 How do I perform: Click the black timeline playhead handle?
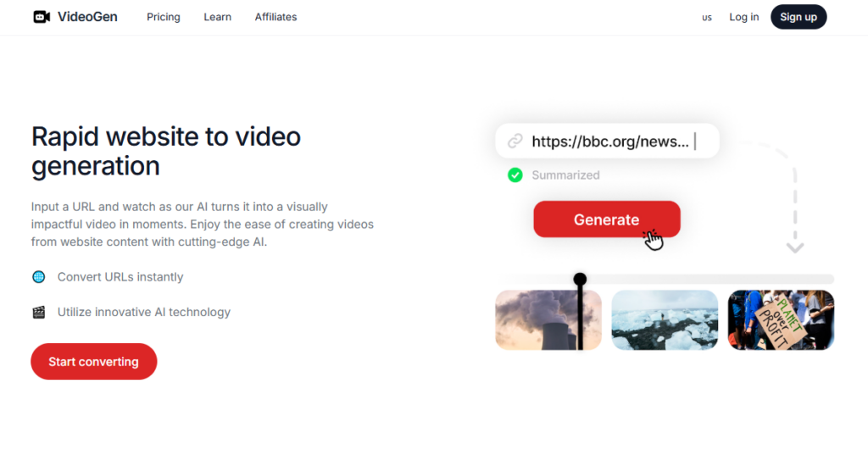coord(580,279)
